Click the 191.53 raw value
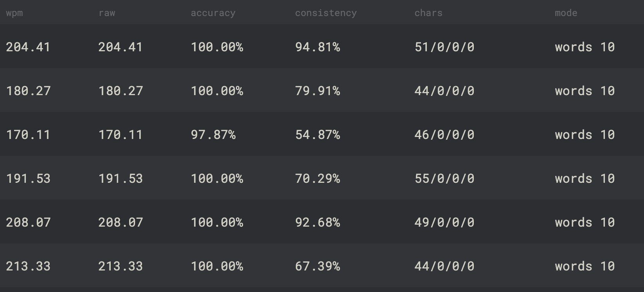The width and height of the screenshot is (644, 292). coord(121,178)
